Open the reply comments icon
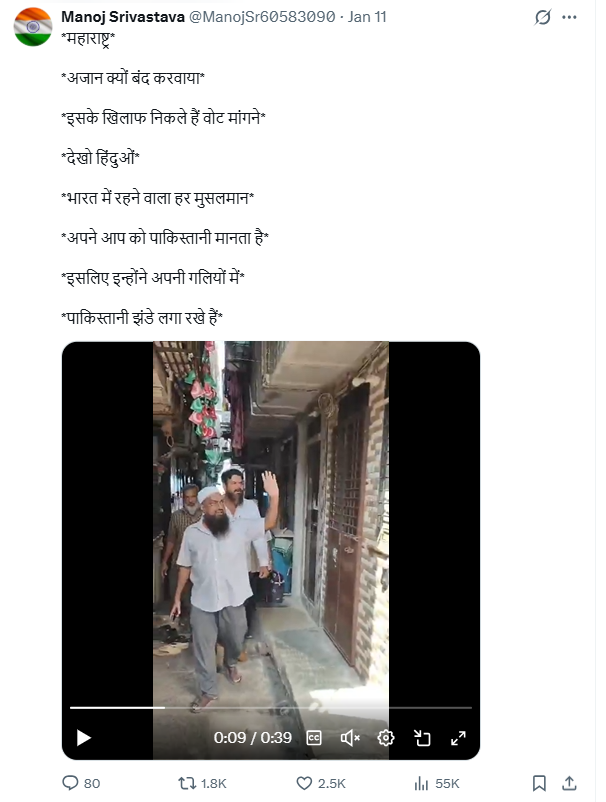This screenshot has height=802, width=606. pyautogui.click(x=70, y=783)
